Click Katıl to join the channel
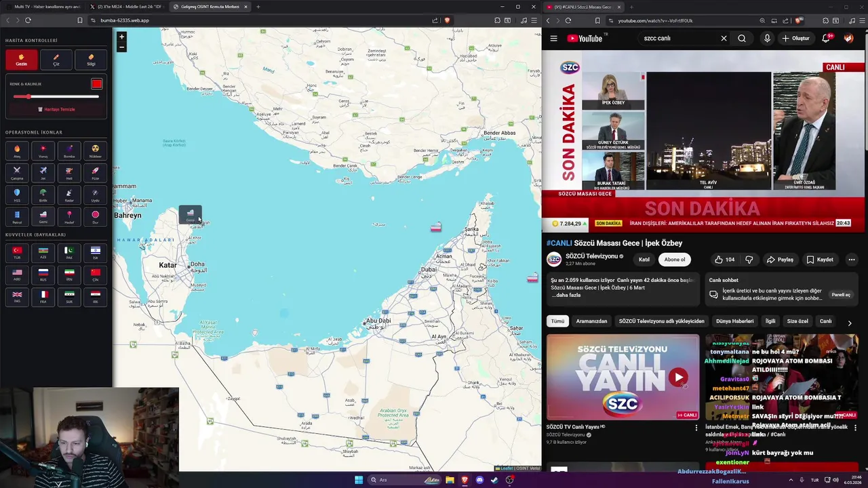Image resolution: width=868 pixels, height=488 pixels. tap(644, 260)
